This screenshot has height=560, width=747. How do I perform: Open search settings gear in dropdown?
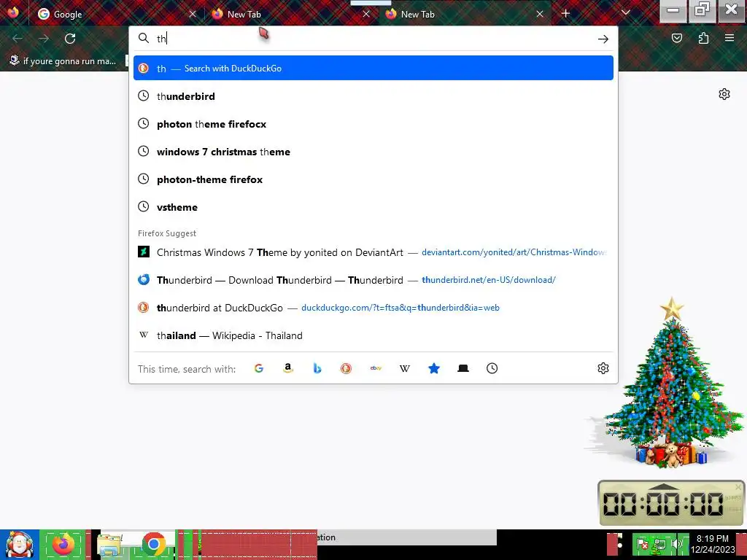603,368
